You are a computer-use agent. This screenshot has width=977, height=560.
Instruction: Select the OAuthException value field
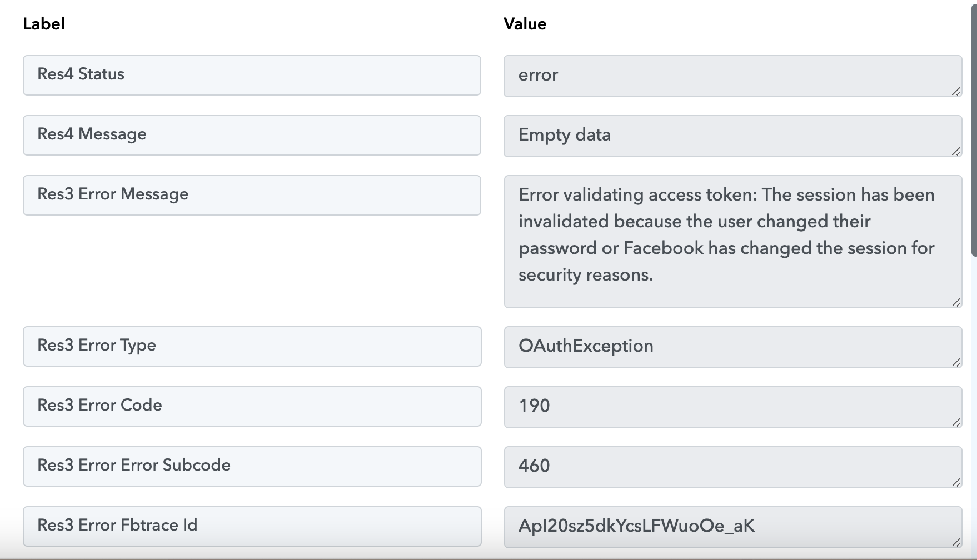click(x=733, y=347)
